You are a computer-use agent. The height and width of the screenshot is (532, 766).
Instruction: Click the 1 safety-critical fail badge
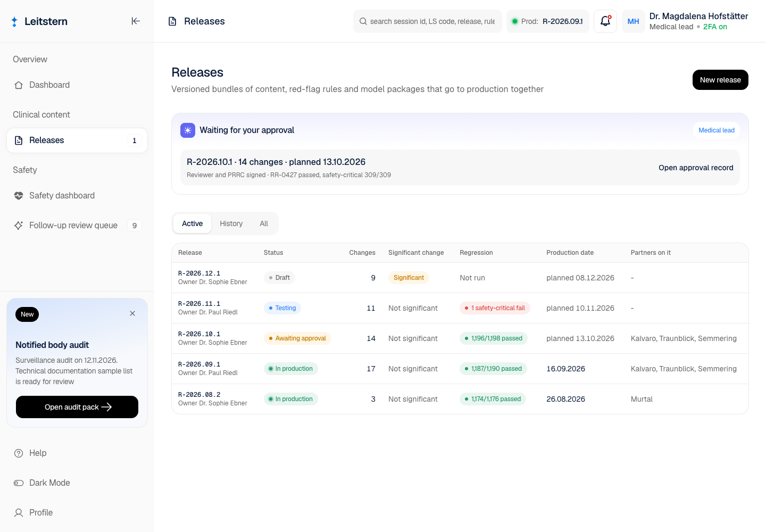[495, 308]
